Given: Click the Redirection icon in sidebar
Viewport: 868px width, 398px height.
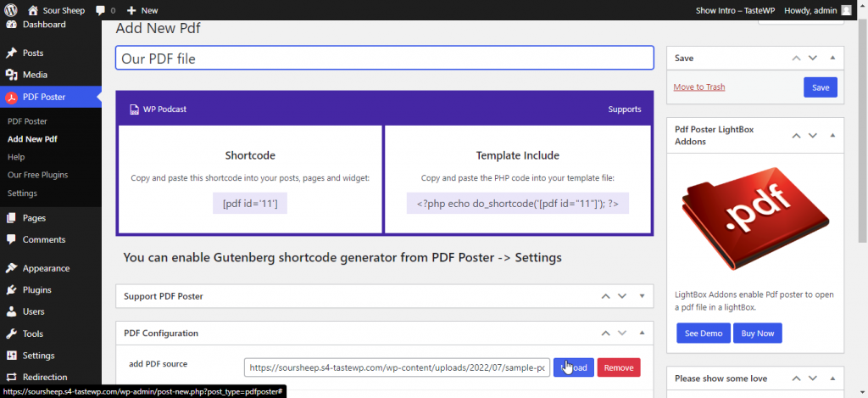Looking at the screenshot, I should (x=11, y=377).
